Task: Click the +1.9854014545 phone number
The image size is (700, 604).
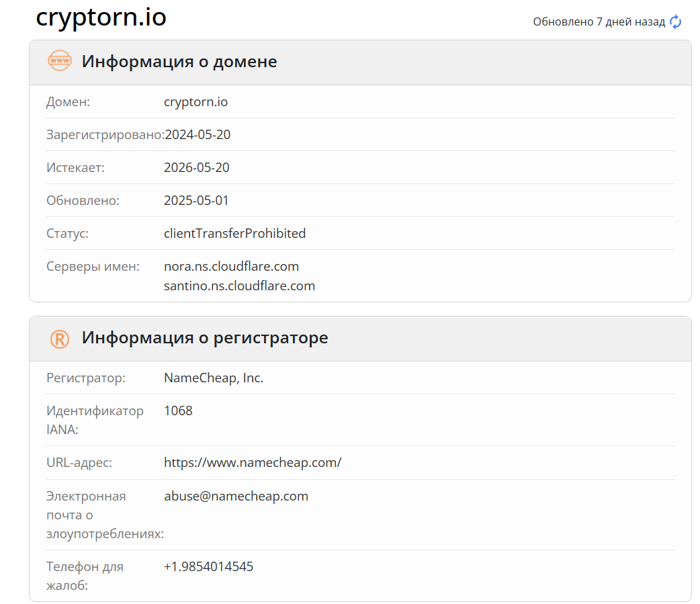Action: (208, 567)
